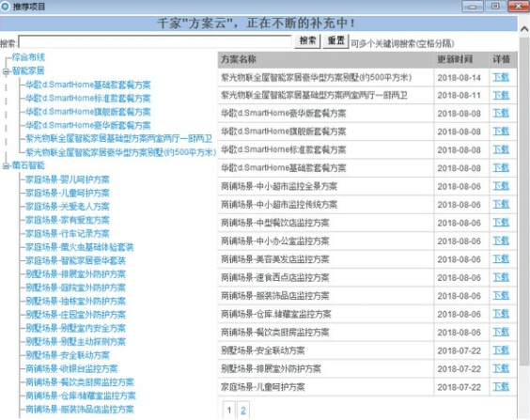The width and height of the screenshot is (530, 420).
Task: Click scroll-up arrow on right scrollbar
Action: pos(524,29)
